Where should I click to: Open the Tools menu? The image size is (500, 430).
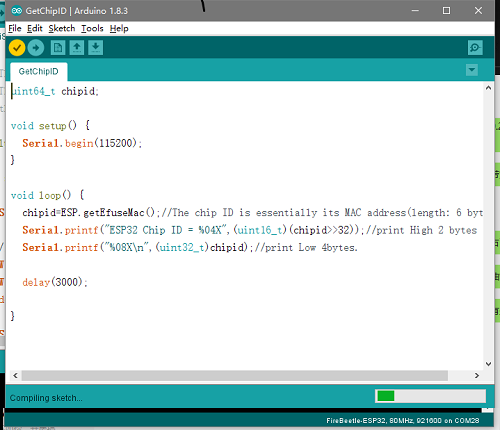92,28
